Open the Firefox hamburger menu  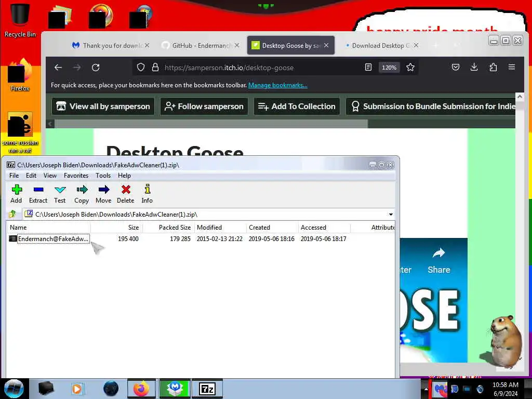(x=512, y=67)
